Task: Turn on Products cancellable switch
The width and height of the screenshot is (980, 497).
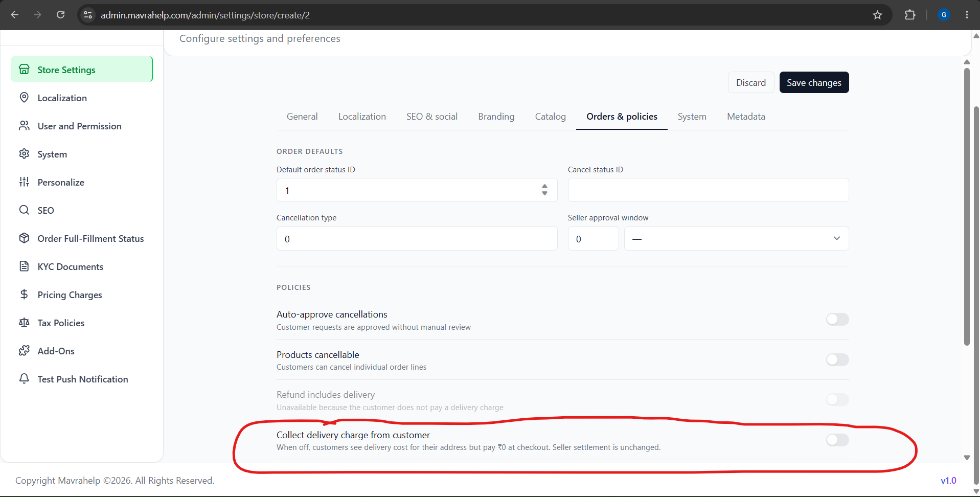Action: (x=837, y=359)
